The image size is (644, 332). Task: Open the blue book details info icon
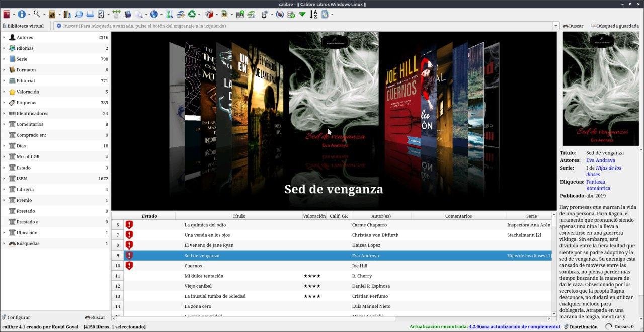click(22, 15)
